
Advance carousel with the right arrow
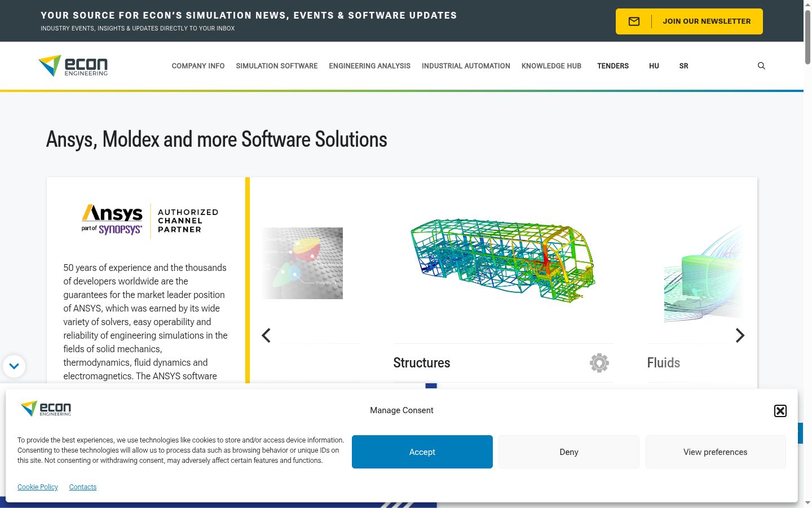tap(740, 335)
